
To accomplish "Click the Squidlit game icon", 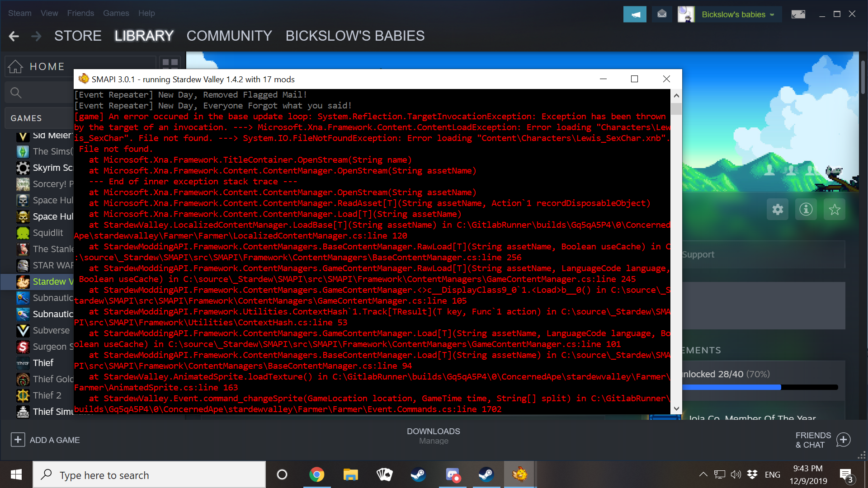I will click(23, 233).
